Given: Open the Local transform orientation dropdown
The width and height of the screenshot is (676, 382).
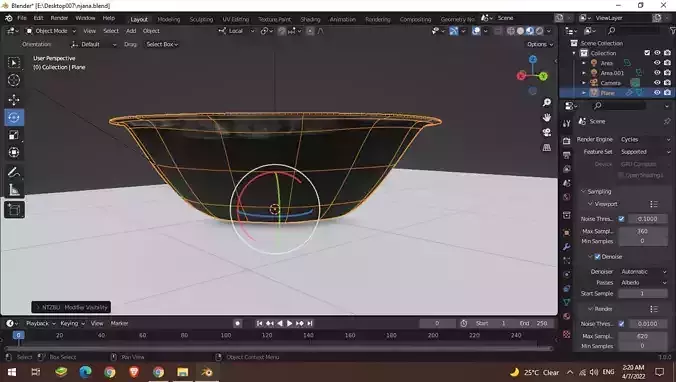Looking at the screenshot, I should pos(236,31).
